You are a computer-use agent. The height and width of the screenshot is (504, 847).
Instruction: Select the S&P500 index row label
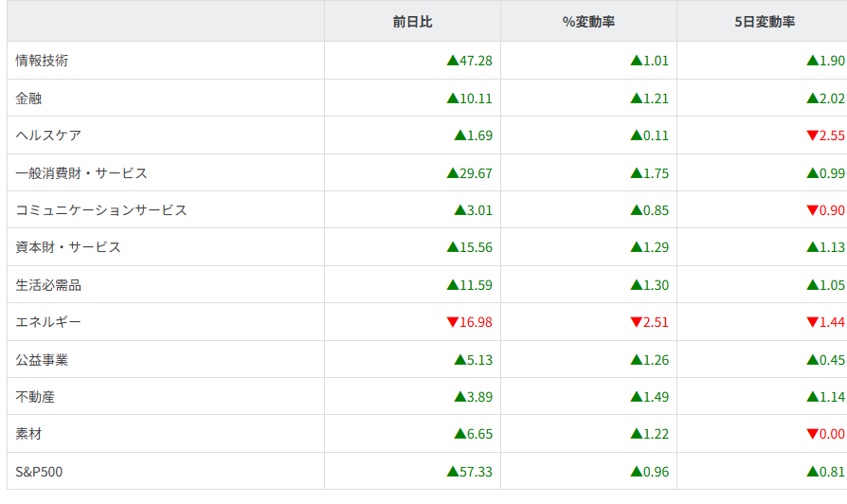(40, 471)
